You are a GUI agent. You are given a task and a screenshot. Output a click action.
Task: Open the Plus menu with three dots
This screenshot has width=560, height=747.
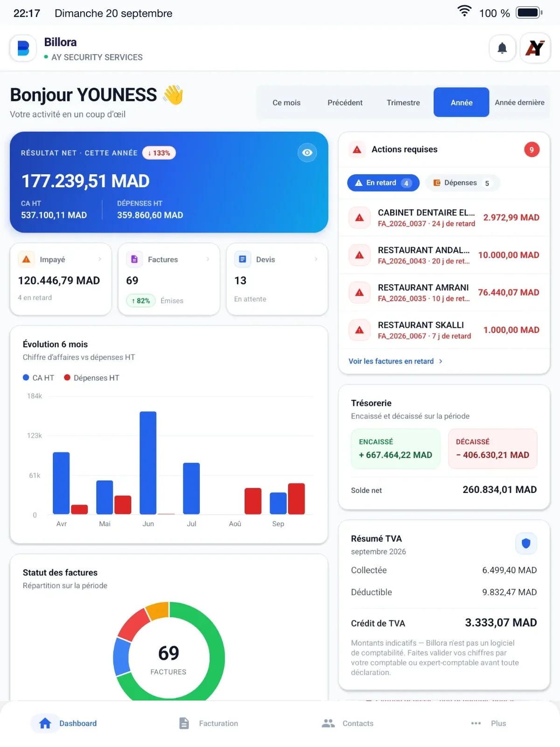(x=488, y=723)
